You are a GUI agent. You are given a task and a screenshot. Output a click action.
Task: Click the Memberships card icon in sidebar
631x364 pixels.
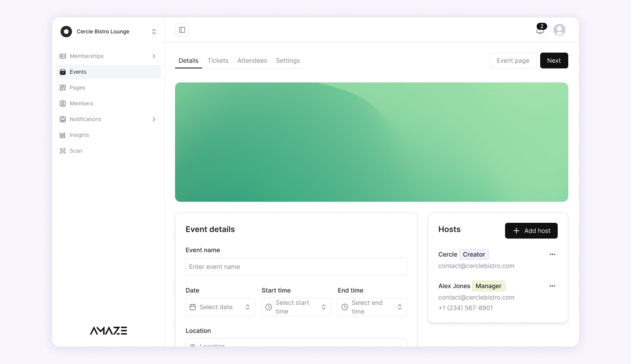click(63, 56)
